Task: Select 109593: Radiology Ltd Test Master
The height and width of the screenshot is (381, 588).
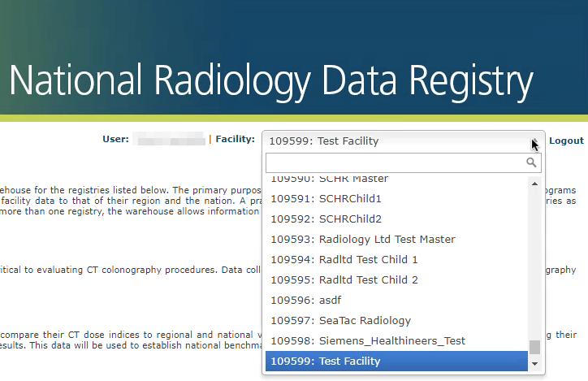Action: tap(396, 239)
